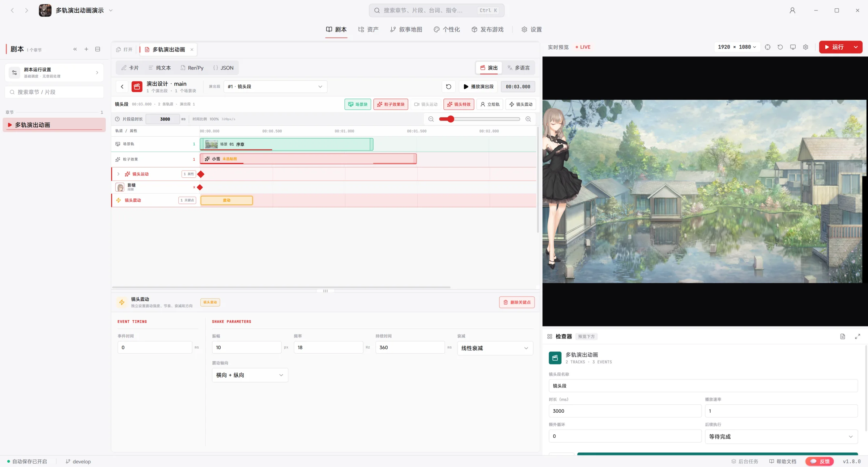This screenshot has height=467, width=868.
Task: Click the 删除关键点 button
Action: click(517, 302)
